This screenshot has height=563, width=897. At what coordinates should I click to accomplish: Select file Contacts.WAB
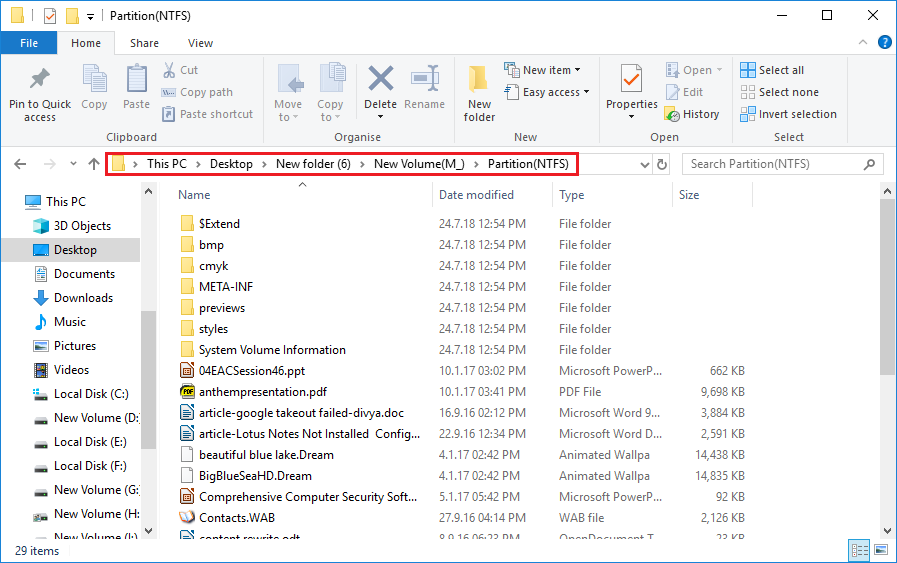point(236,518)
